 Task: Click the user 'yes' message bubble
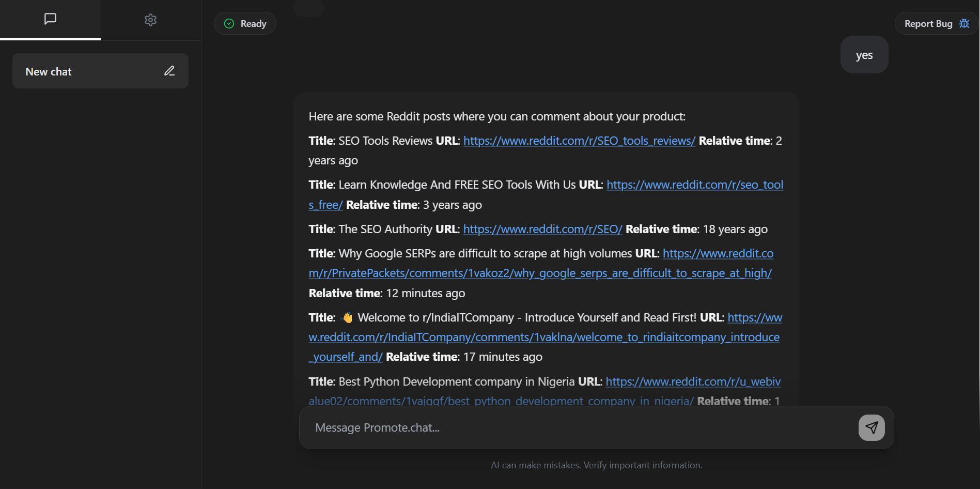[864, 55]
